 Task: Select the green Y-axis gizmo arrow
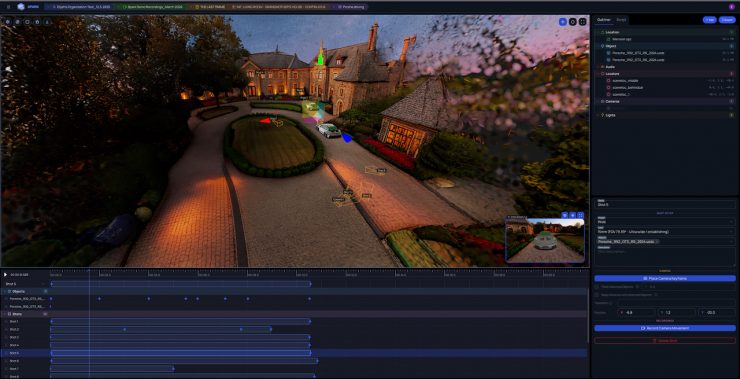click(320, 58)
